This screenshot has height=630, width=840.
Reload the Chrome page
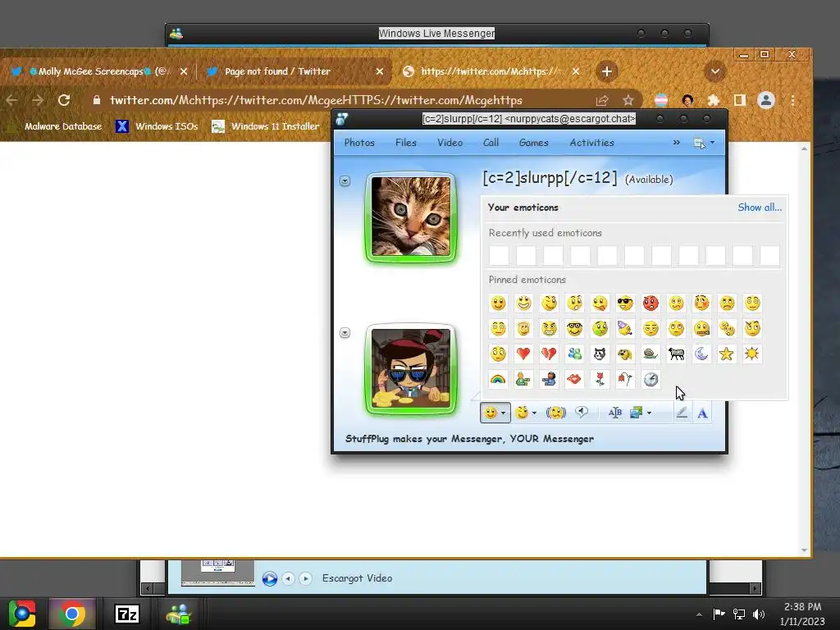pyautogui.click(x=64, y=100)
